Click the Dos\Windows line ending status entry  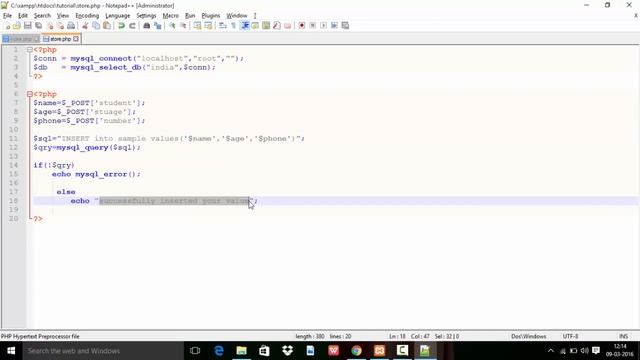click(x=529, y=336)
